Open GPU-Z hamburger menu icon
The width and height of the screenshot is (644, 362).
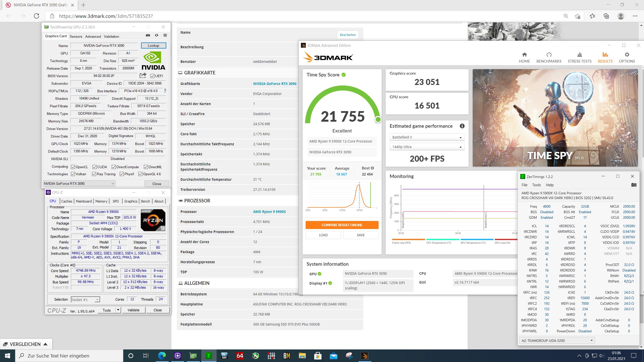[165, 35]
